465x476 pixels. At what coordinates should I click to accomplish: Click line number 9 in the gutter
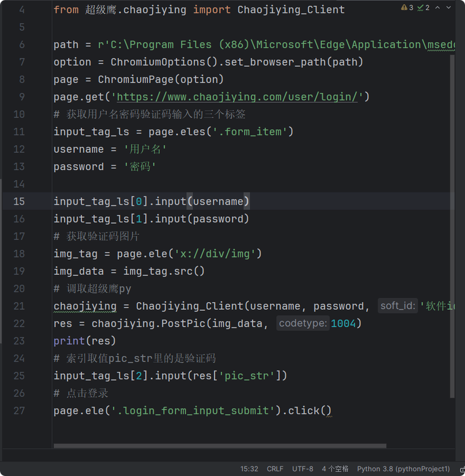click(x=22, y=97)
